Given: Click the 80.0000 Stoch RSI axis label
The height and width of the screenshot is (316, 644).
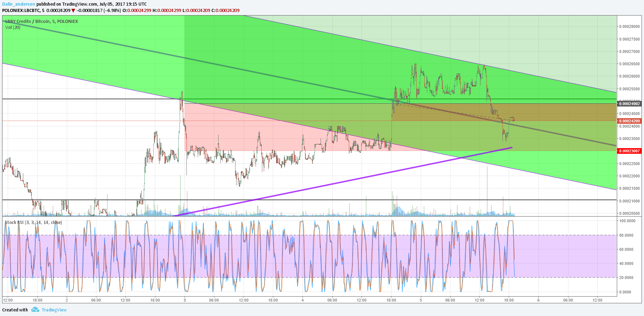Looking at the screenshot, I should click(626, 235).
